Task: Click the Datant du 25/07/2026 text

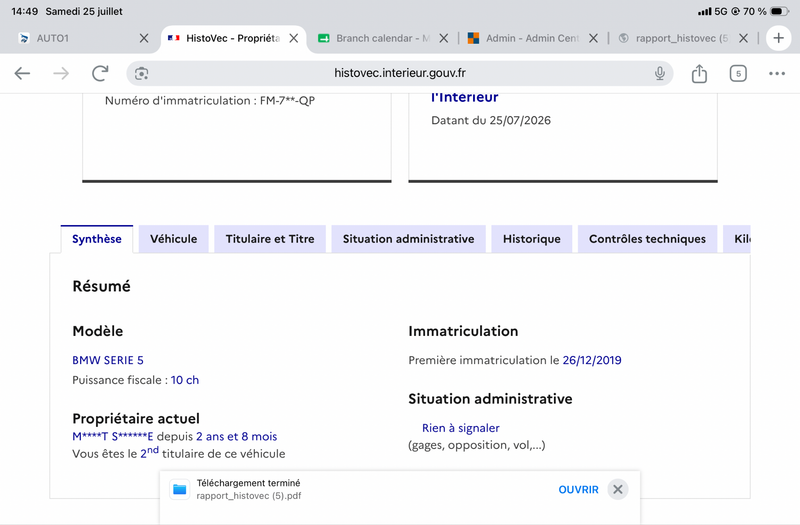Action: pos(491,120)
